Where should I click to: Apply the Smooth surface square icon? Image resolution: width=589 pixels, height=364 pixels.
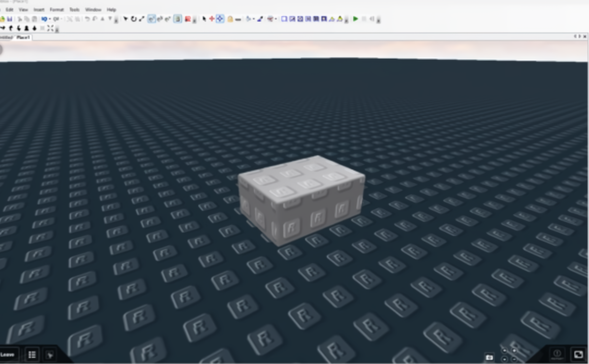pos(284,19)
